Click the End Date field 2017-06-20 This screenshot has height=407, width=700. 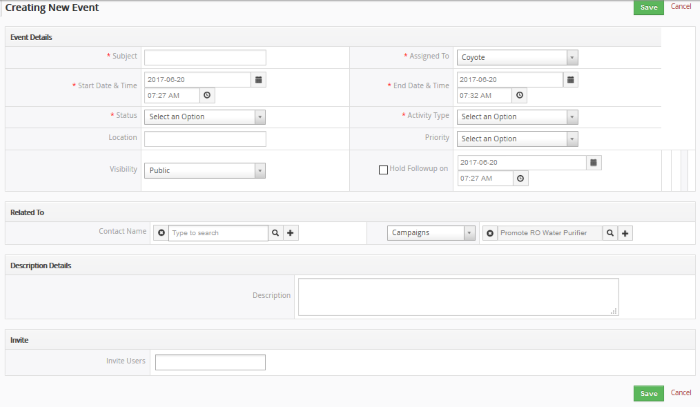[x=510, y=80]
